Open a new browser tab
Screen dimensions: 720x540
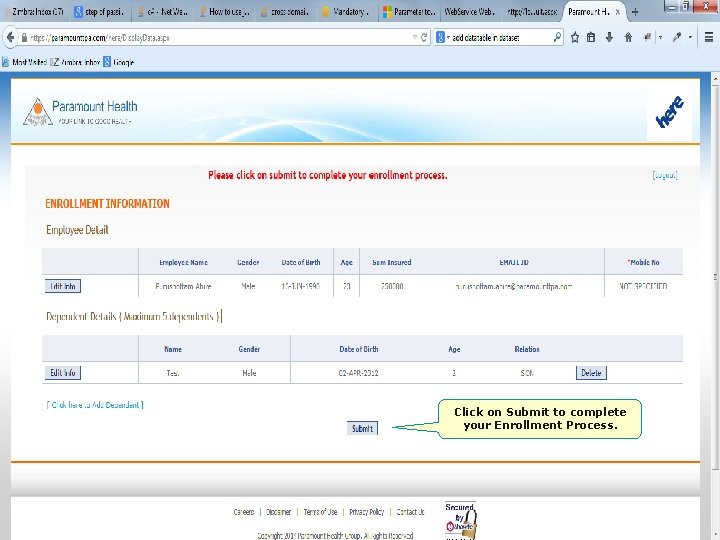pos(635,12)
